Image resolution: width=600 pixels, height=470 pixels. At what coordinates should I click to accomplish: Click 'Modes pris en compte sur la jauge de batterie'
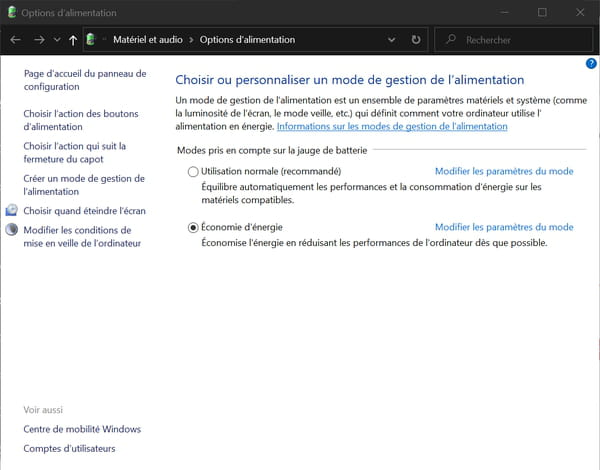coord(272,150)
